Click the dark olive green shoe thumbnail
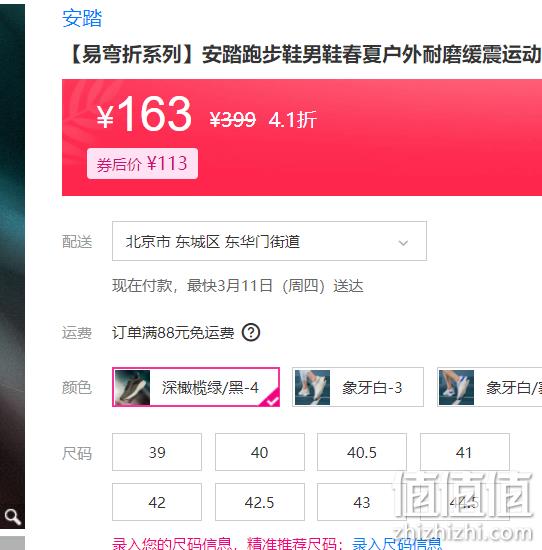Viewport: 542px width, 550px height. (x=132, y=387)
